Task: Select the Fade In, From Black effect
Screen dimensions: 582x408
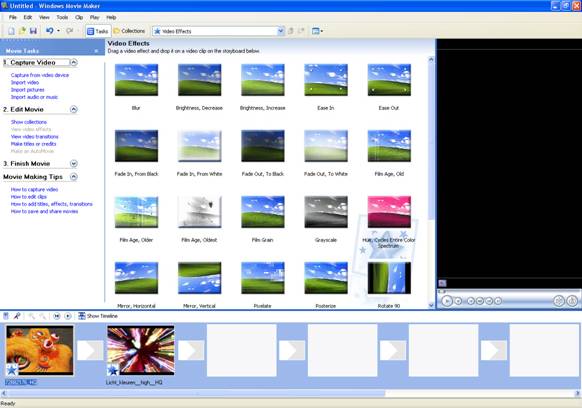Action: point(136,146)
